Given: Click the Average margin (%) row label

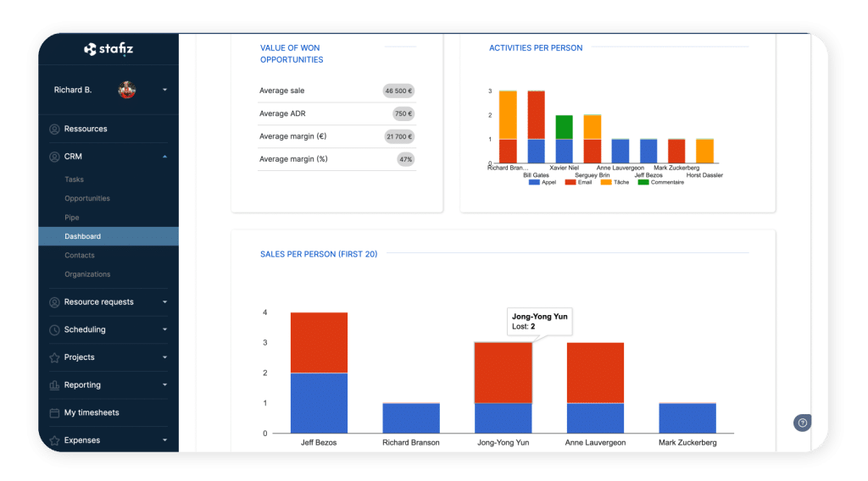Looking at the screenshot, I should (x=293, y=159).
